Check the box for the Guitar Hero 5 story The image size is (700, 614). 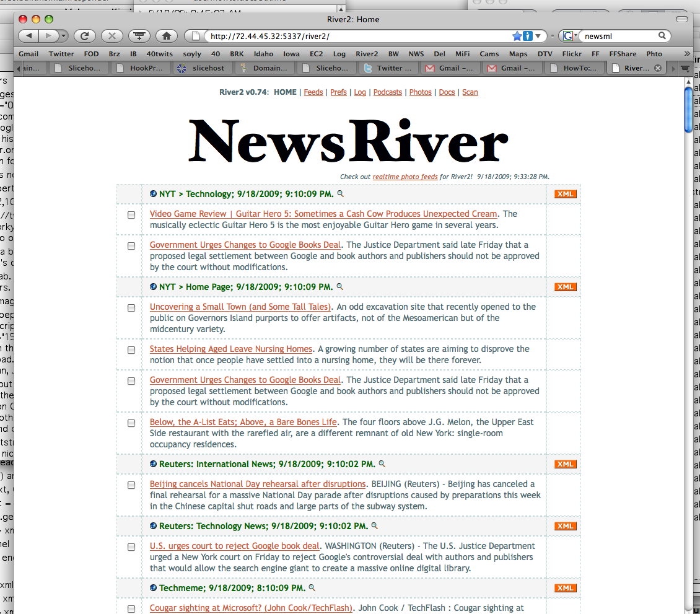[131, 215]
